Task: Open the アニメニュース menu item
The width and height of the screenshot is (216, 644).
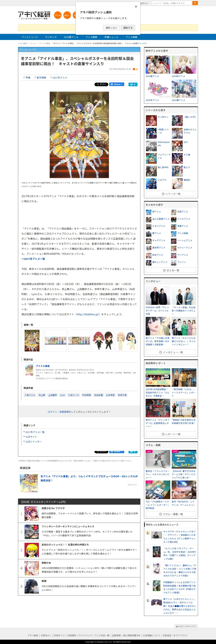Action: point(30,37)
